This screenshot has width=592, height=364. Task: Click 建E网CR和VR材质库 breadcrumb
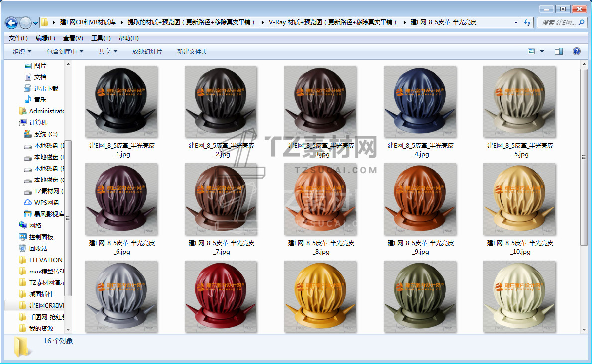[x=88, y=22]
